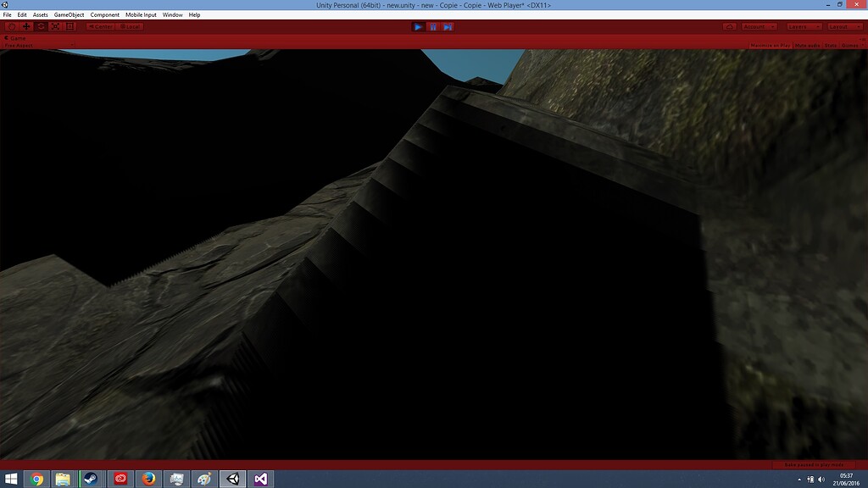Select the Move tool

pos(25,26)
